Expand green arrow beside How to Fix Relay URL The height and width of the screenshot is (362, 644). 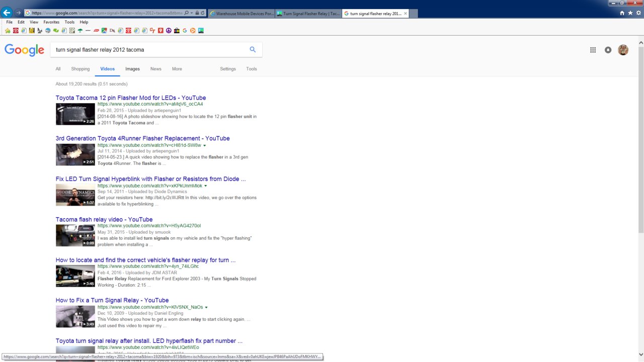206,307
